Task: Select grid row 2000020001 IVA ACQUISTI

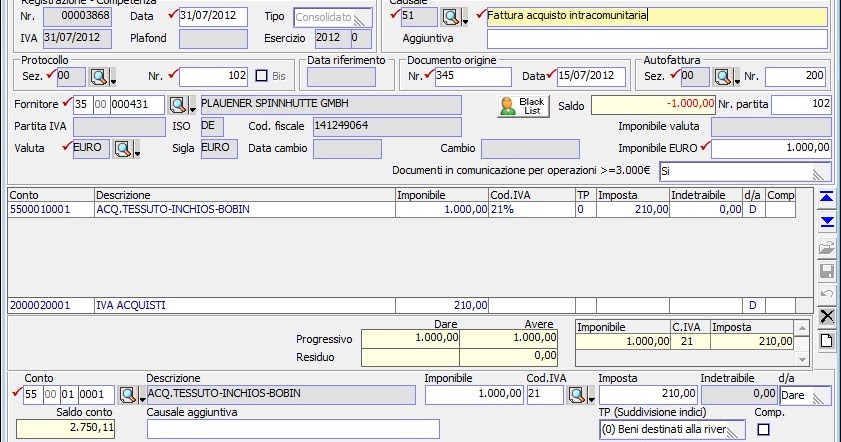Action: [x=402, y=306]
